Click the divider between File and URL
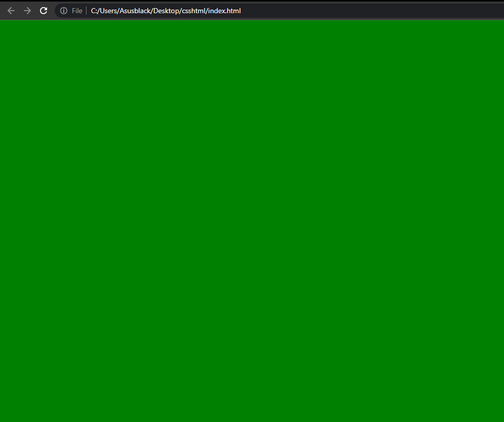Viewport: 504px width, 422px height. pyautogui.click(x=86, y=11)
